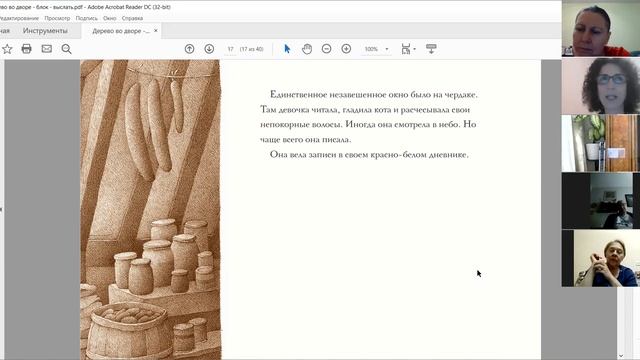Open the Подпись menu

coord(87,18)
